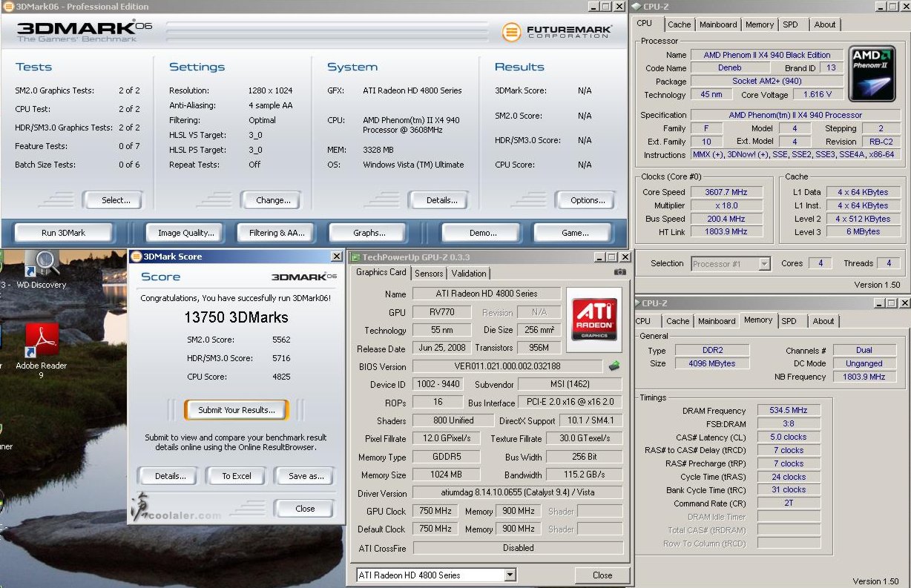Screen dimensions: 911x588
Task: Click the Multiplier value x 18.0
Action: tap(726, 205)
